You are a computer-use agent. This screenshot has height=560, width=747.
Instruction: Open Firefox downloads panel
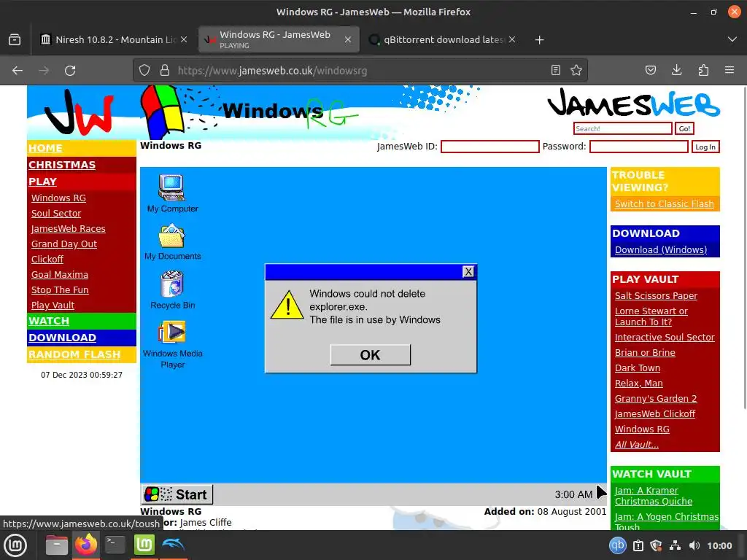coord(676,71)
